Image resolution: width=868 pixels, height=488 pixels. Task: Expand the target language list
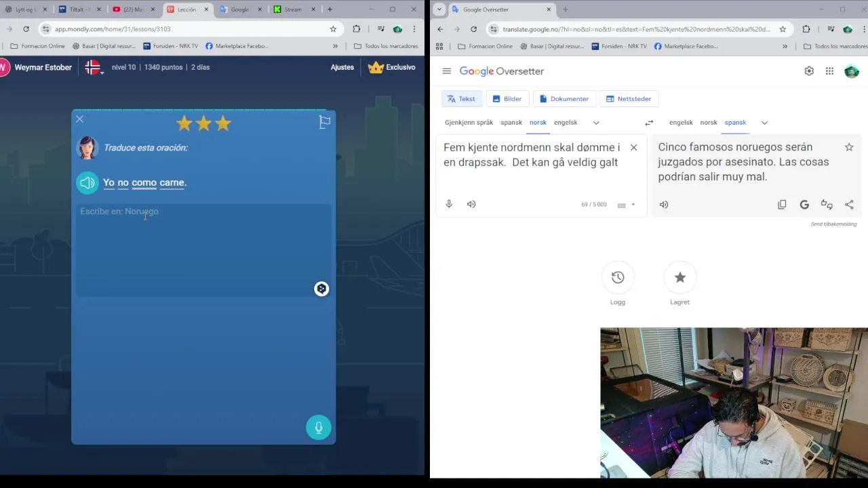pos(764,123)
